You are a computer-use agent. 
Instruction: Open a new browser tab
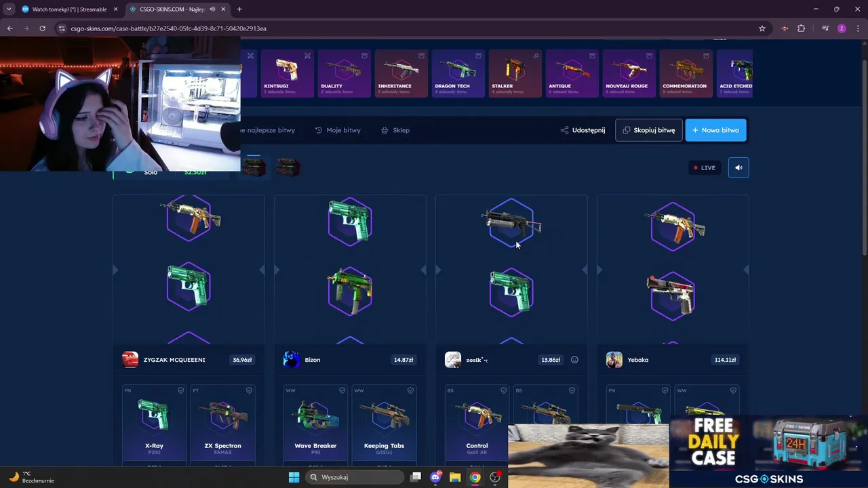[x=239, y=9]
